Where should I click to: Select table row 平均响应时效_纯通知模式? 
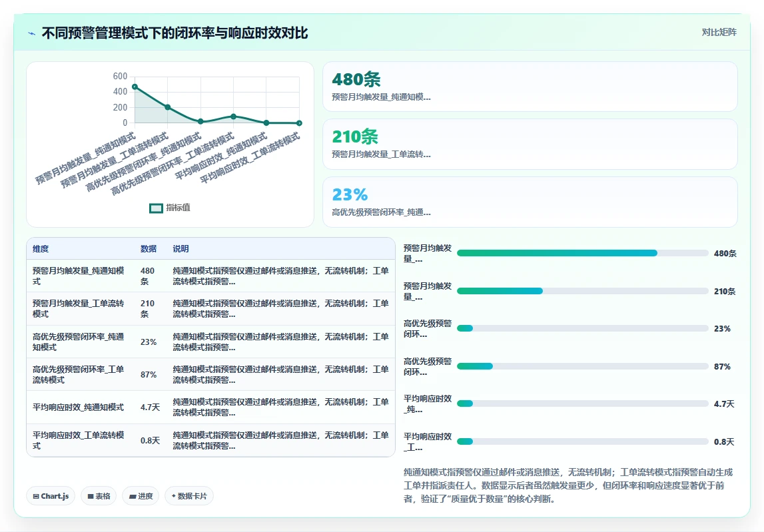[210, 407]
